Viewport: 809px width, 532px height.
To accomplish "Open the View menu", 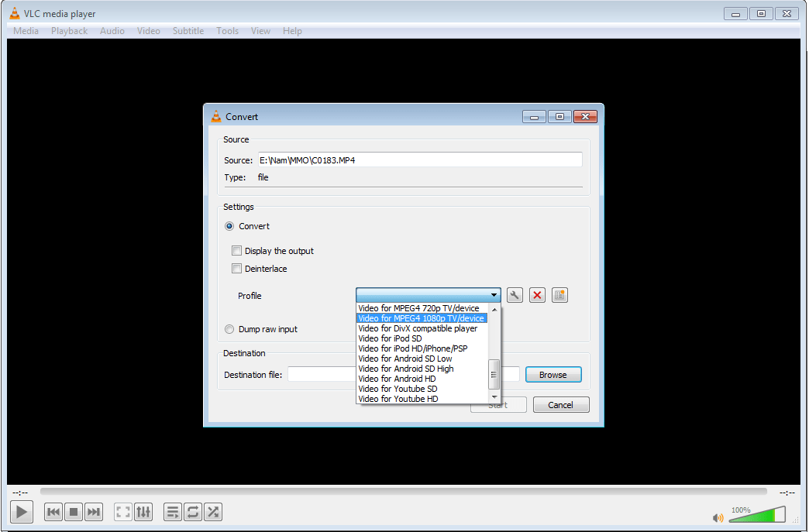I will [260, 31].
